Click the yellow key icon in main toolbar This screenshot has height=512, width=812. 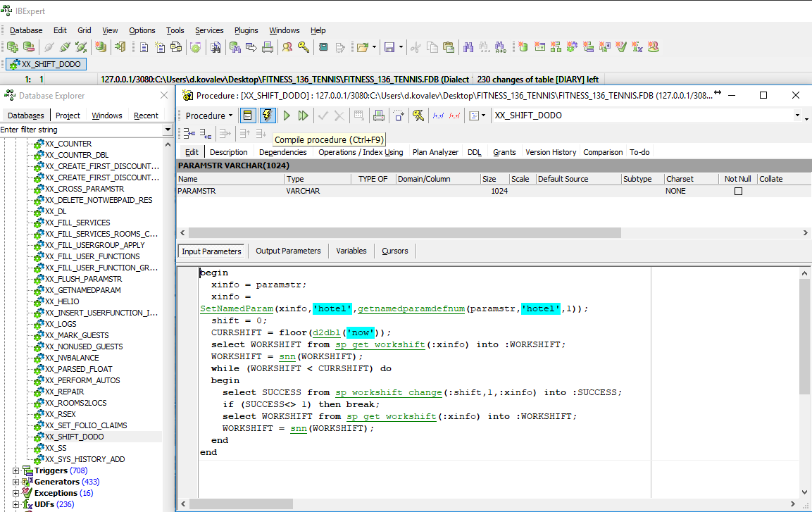point(304,47)
